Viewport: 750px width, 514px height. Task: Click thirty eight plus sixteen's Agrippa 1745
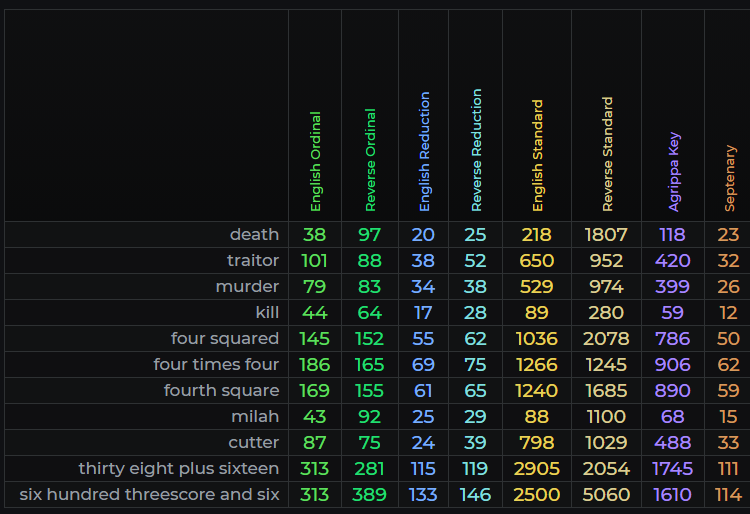pyautogui.click(x=672, y=469)
